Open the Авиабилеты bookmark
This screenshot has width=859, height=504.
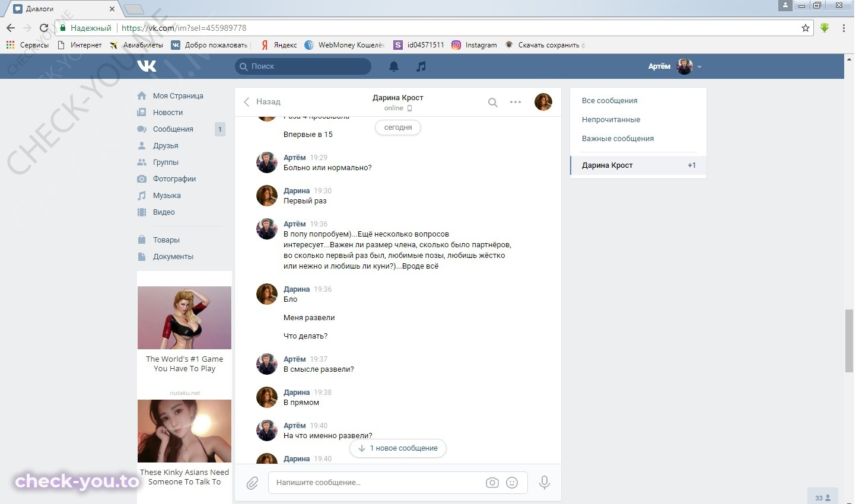point(136,45)
